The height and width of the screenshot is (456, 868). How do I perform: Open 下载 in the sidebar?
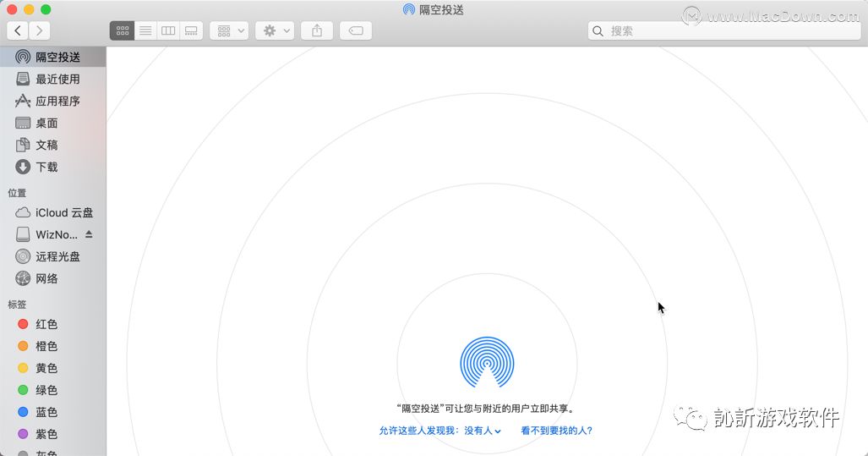click(52, 167)
